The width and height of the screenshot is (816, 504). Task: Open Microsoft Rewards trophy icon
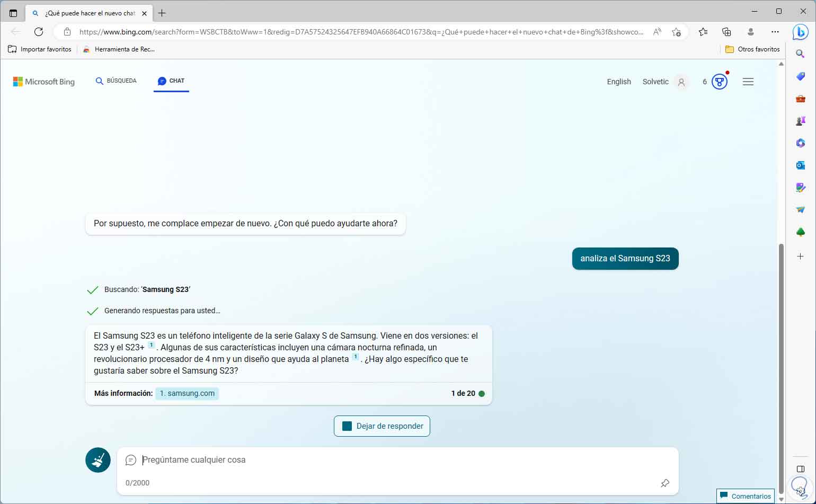(719, 82)
